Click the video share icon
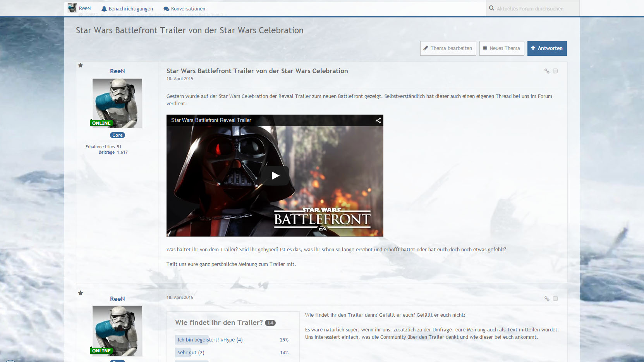Image resolution: width=644 pixels, height=362 pixels. pyautogui.click(x=378, y=120)
